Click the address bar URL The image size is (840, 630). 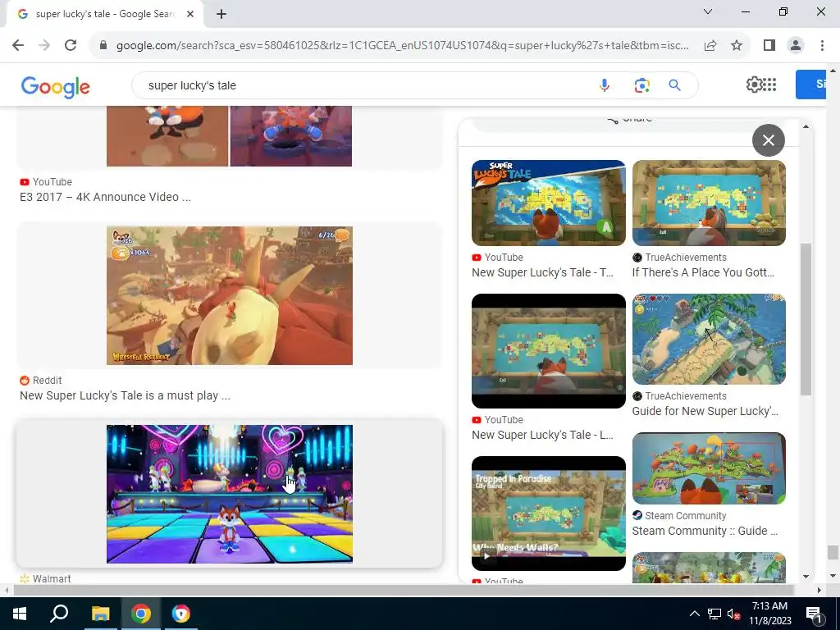tap(402, 46)
